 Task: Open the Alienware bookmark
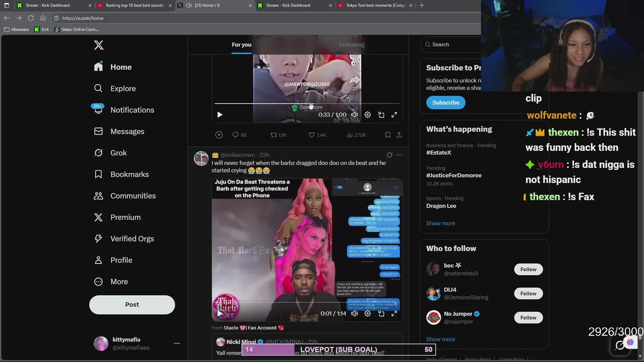[17, 30]
